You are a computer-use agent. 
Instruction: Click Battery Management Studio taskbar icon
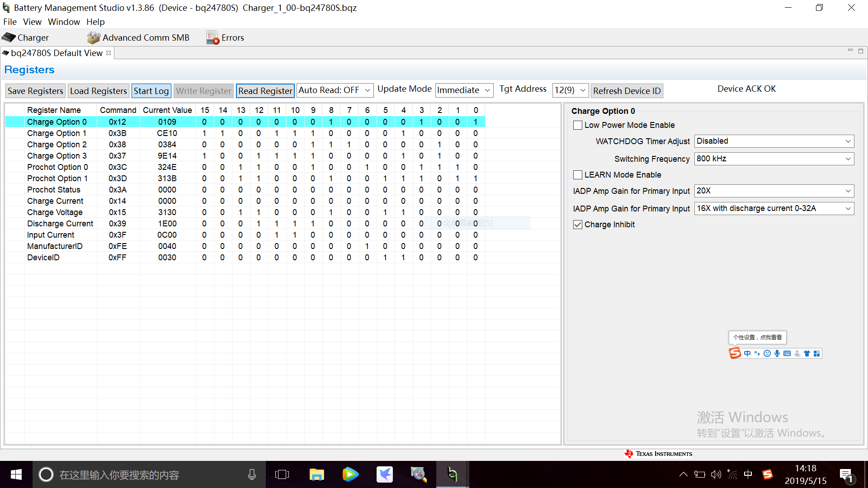tap(453, 474)
